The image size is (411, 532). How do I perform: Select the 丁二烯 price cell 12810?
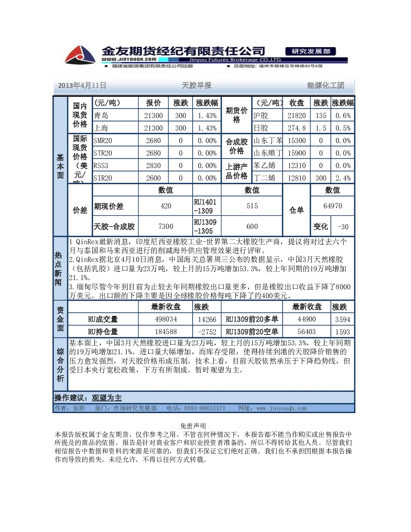coord(297,178)
